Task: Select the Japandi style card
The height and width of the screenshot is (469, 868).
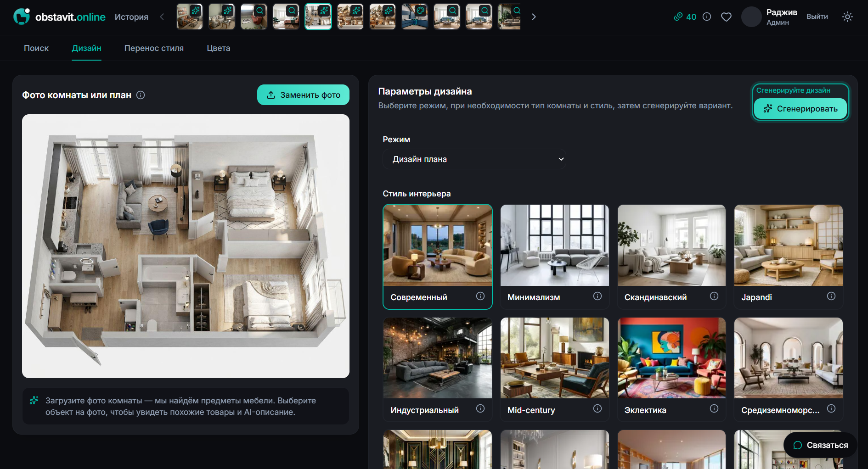Action: (789, 257)
